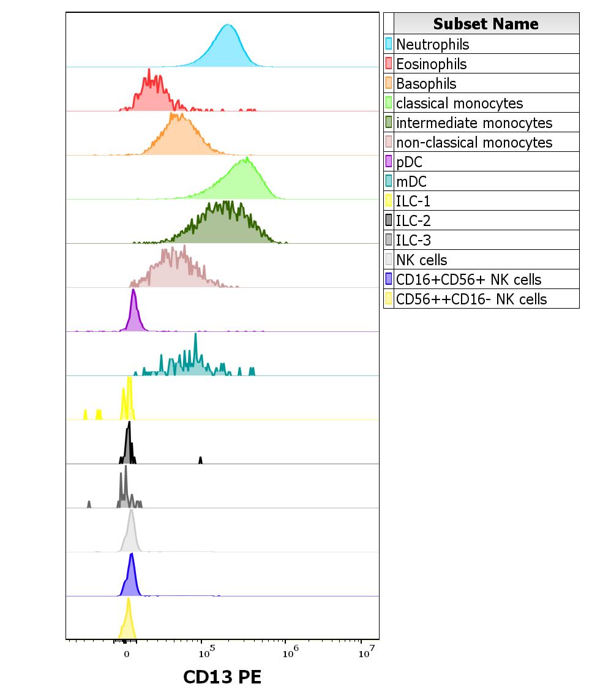Select the ILC-1 legend row text
592x700 pixels.
[x=413, y=201]
